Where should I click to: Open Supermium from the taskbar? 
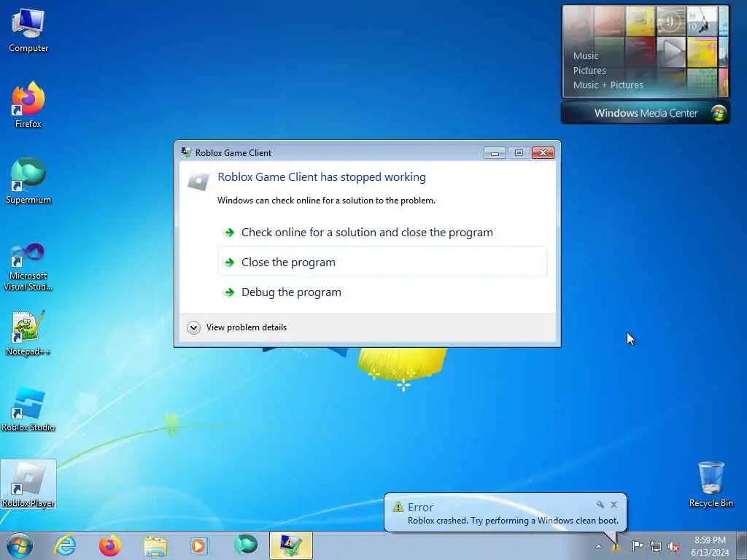click(x=246, y=545)
